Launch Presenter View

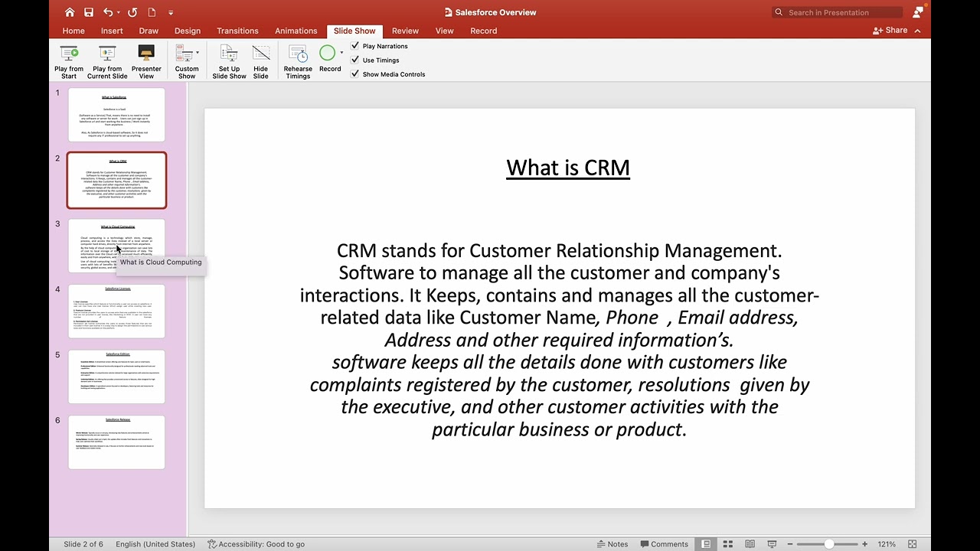(146, 62)
